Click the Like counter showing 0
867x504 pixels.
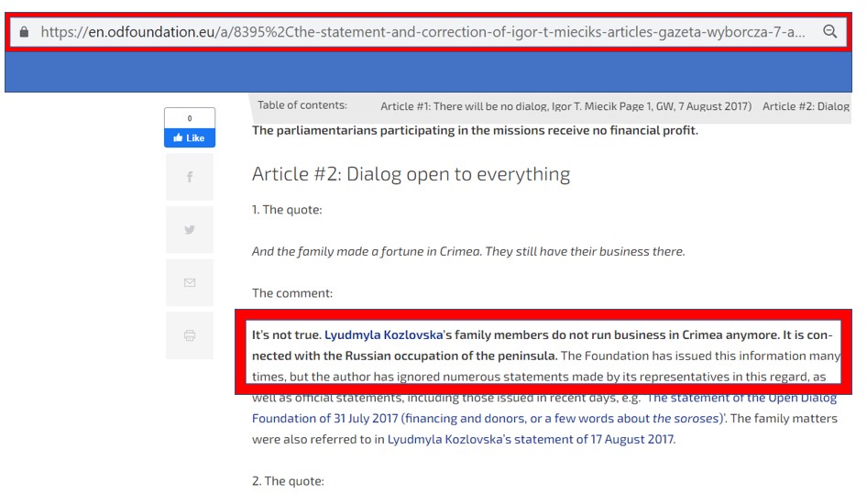click(190, 118)
